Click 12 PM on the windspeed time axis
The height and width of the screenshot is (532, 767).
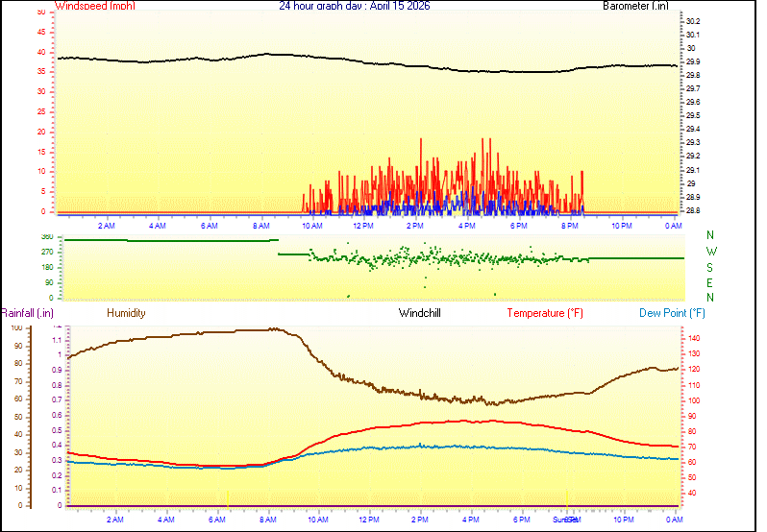tap(363, 226)
